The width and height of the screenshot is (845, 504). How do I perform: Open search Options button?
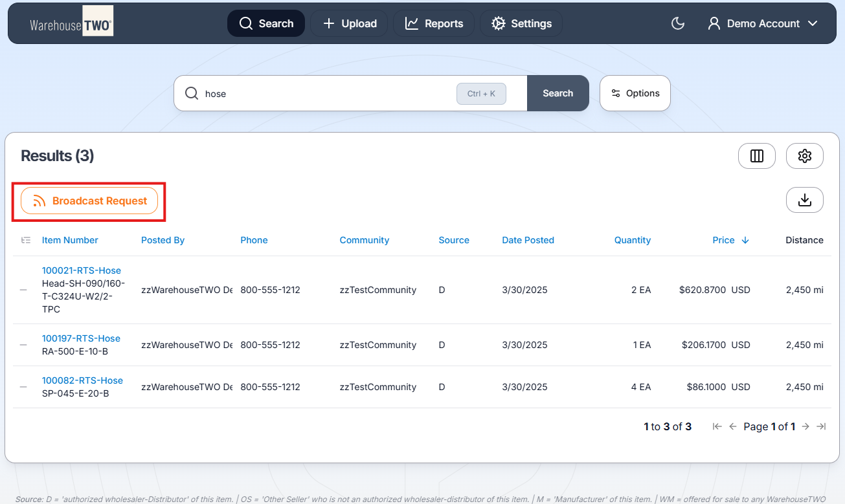tap(635, 93)
